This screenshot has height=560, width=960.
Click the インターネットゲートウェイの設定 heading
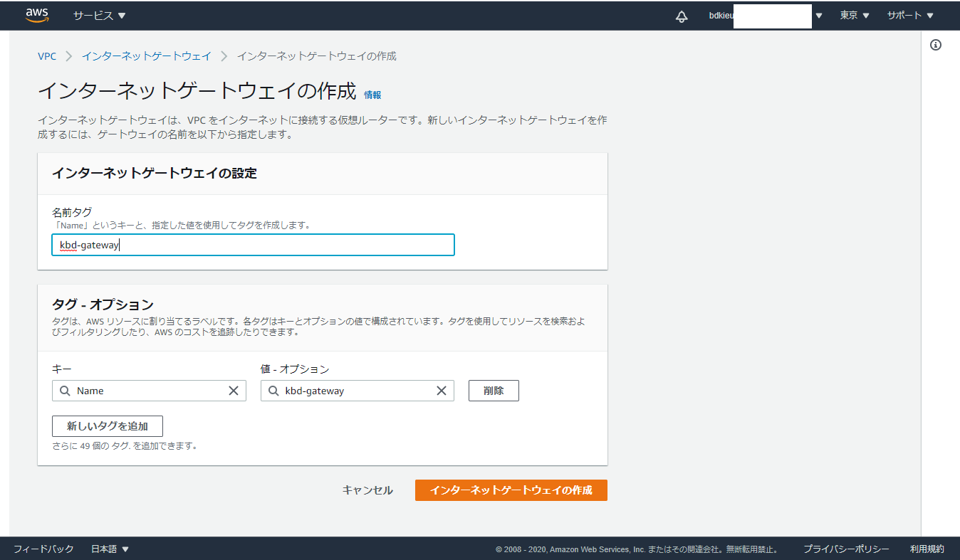tap(155, 173)
